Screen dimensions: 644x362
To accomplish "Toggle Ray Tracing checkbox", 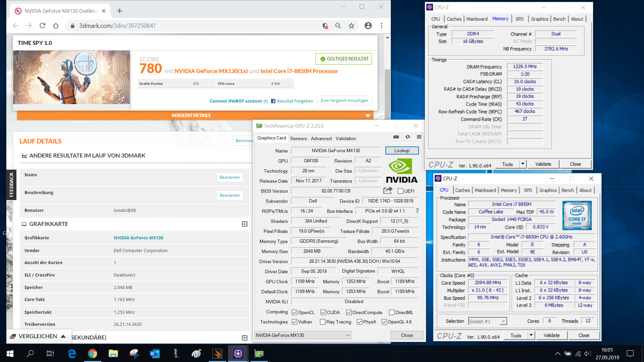I will (323, 322).
